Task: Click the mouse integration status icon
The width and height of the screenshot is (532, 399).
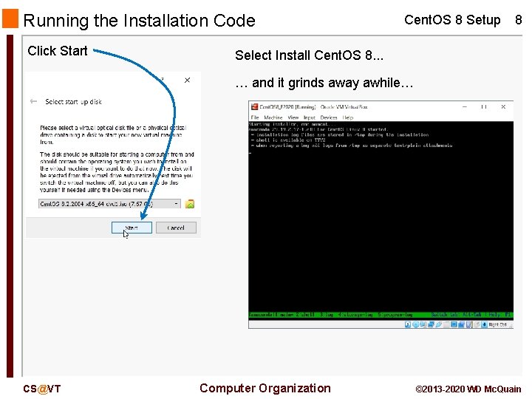Action: (x=477, y=324)
